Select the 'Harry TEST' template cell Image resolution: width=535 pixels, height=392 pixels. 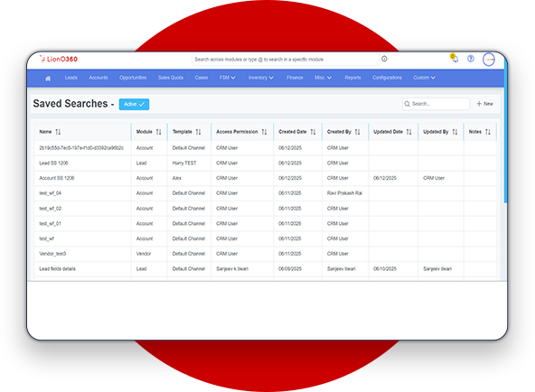184,163
